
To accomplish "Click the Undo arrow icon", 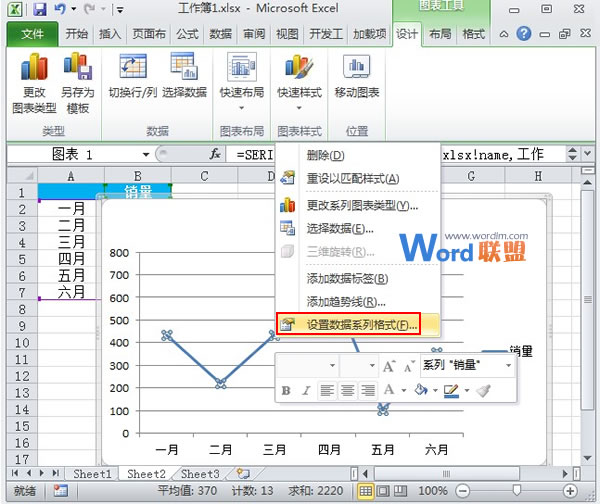I will click(60, 9).
